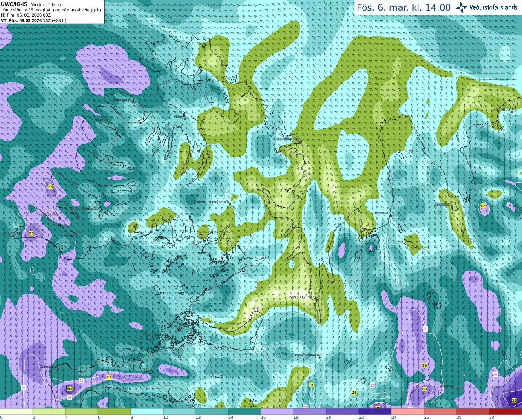
Task: Click the Blönduós station label
Action: point(382,213)
